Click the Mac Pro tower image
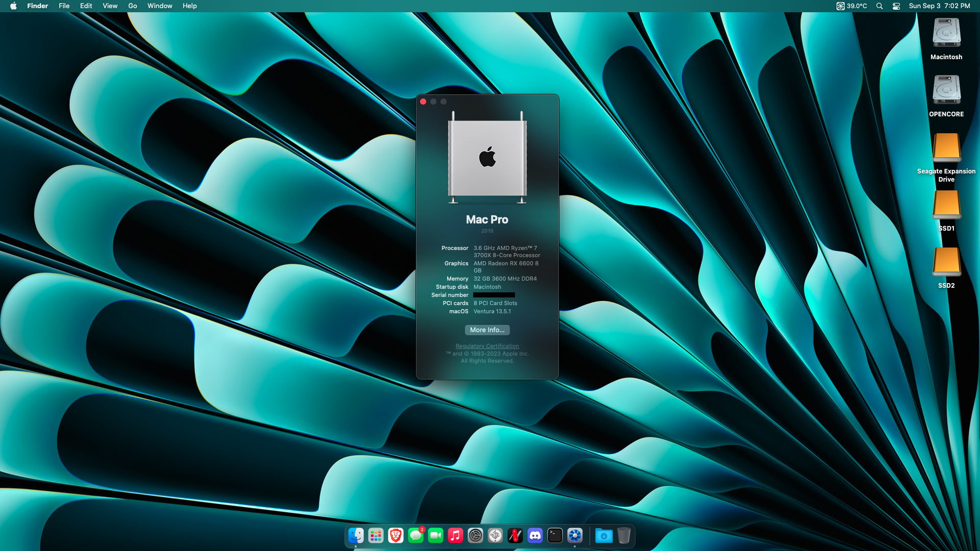980x551 pixels. pos(487,157)
